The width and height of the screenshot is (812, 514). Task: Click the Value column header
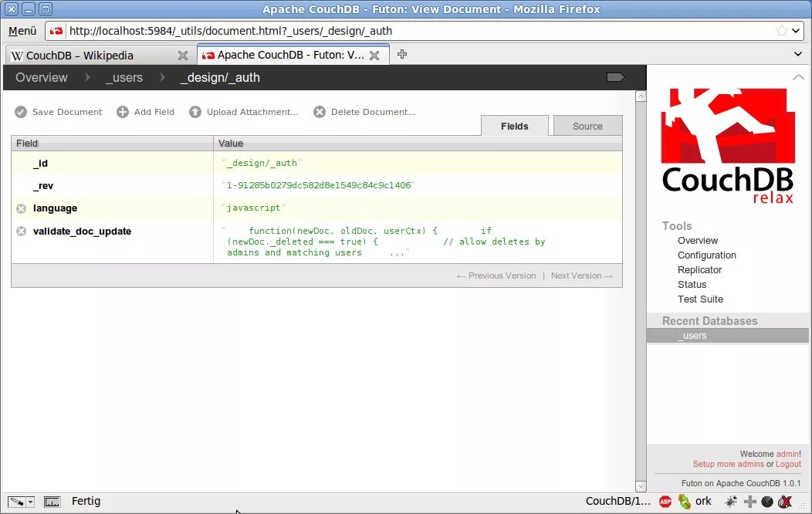[418, 144]
